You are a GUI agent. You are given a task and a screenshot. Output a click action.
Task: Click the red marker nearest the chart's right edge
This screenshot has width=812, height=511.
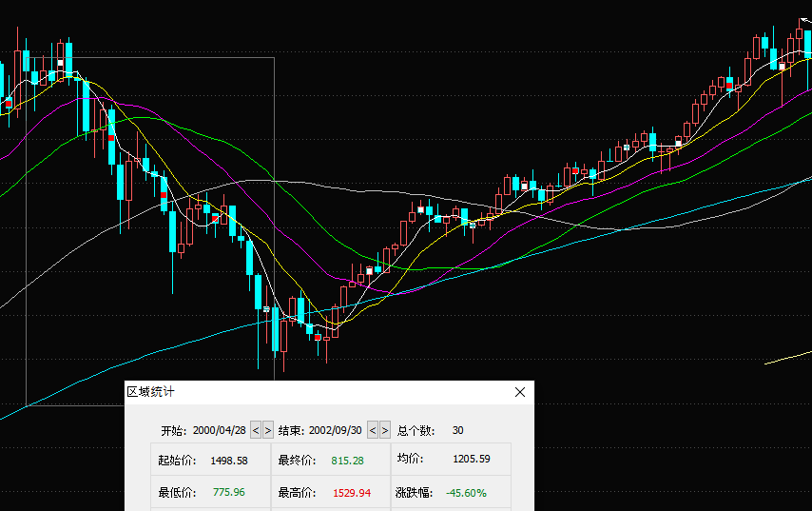(729, 87)
